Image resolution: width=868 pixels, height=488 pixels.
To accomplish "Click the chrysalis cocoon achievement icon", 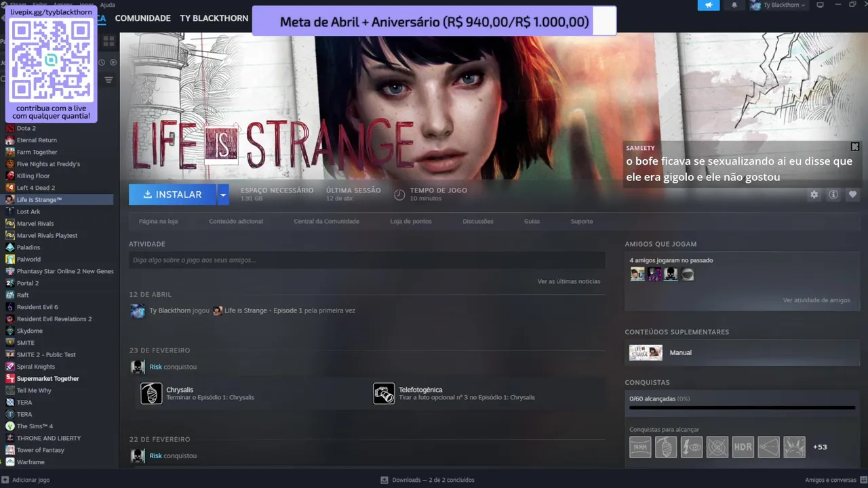I will [666, 447].
